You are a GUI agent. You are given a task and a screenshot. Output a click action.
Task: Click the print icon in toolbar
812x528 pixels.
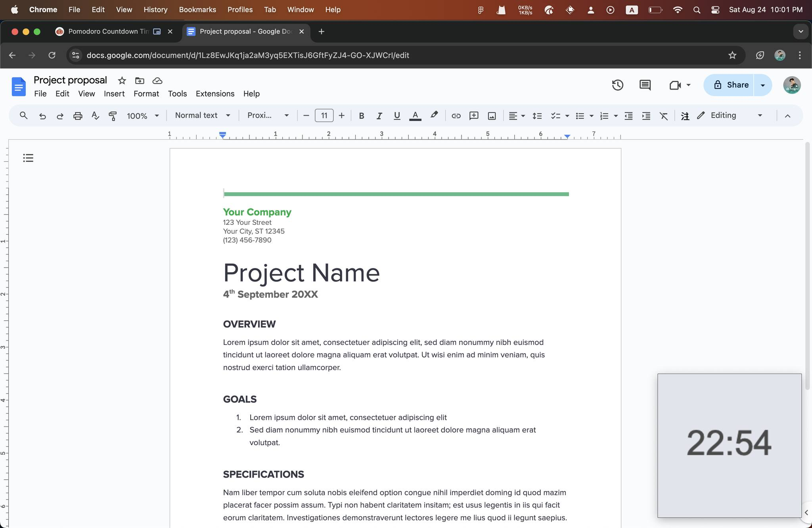click(x=78, y=116)
